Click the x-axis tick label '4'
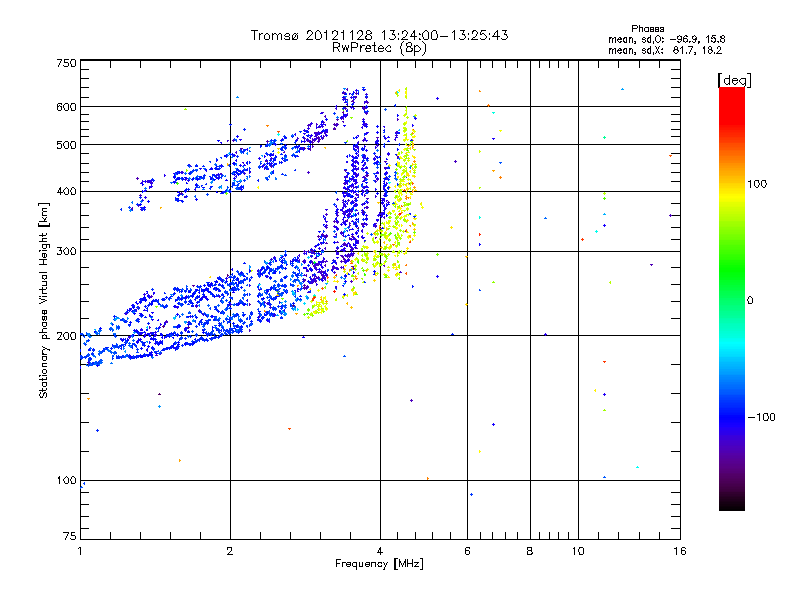Image resolution: width=800 pixels, height=600 pixels. point(380,551)
